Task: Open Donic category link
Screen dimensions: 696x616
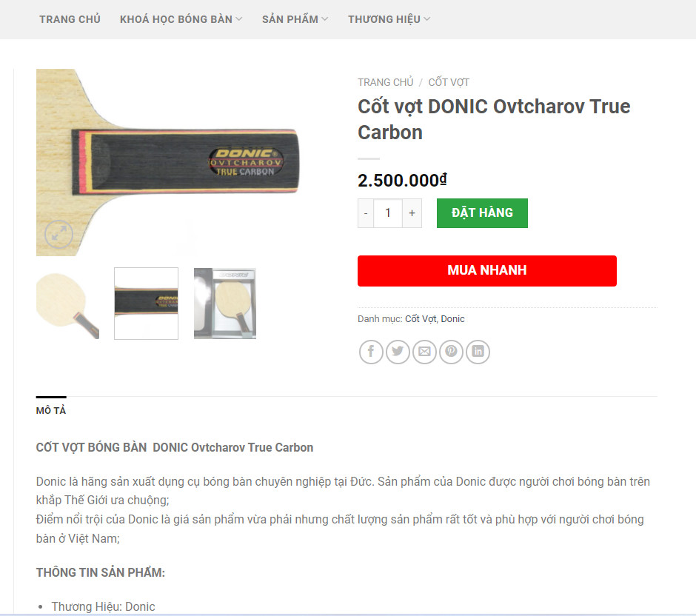Action: pyautogui.click(x=452, y=319)
